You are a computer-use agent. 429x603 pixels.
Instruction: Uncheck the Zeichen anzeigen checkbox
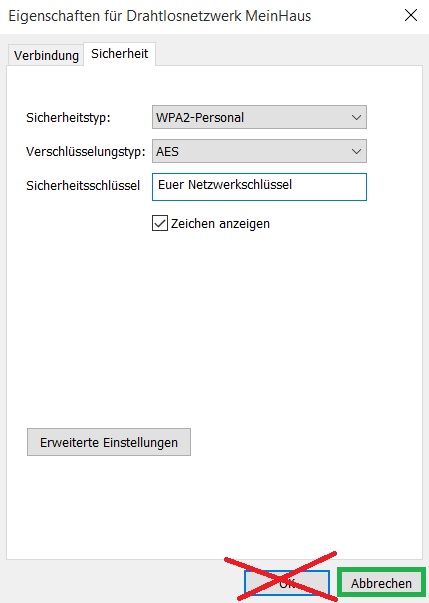160,223
